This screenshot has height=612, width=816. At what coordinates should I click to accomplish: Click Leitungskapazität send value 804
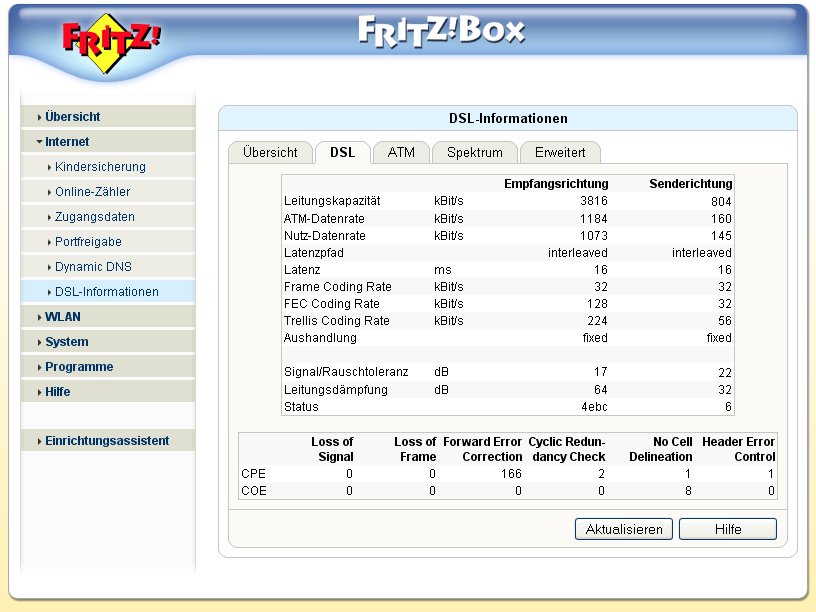(x=721, y=201)
